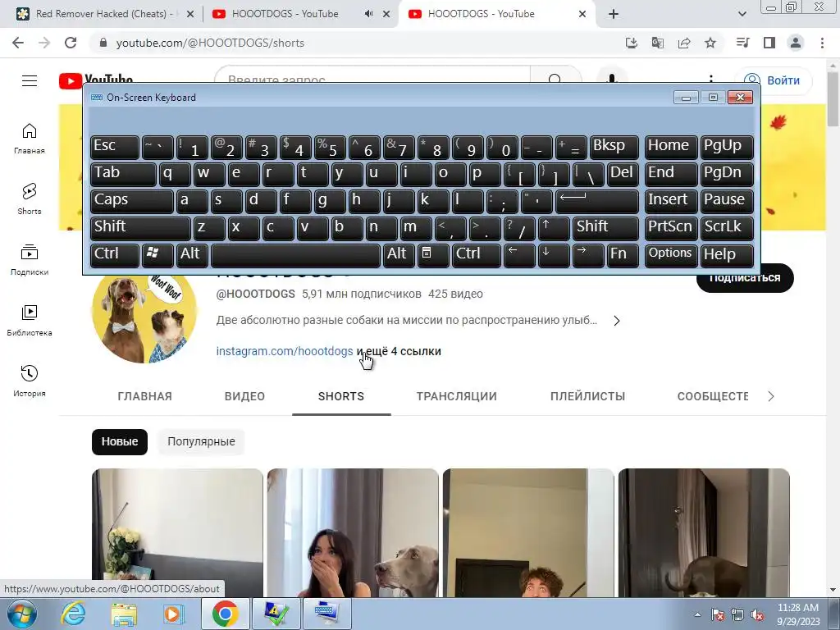Open Библиотека in the sidebar
840x630 pixels.
pyautogui.click(x=30, y=321)
